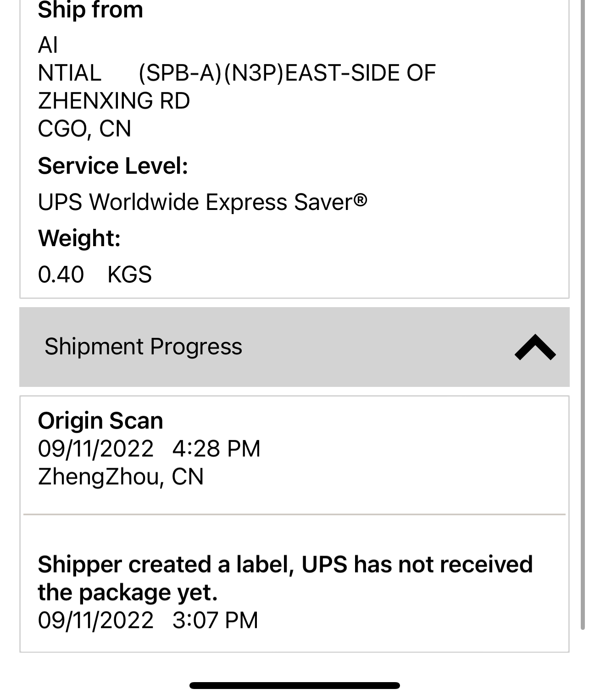Select UPS Worldwide Express Saver service text
Screen dimensions: 589x700
(x=202, y=202)
